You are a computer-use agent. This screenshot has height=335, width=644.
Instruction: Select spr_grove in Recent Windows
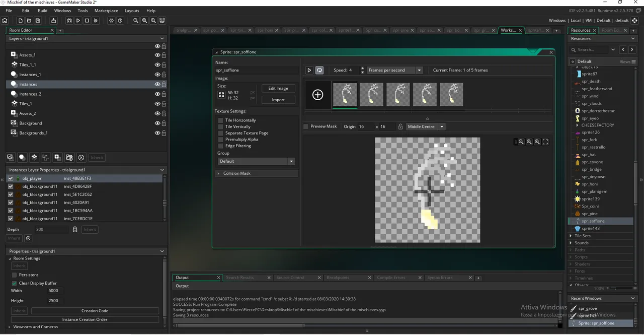588,308
